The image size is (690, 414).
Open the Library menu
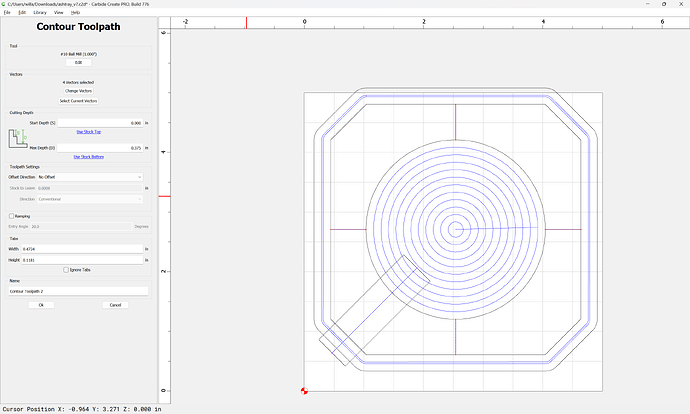pos(40,12)
